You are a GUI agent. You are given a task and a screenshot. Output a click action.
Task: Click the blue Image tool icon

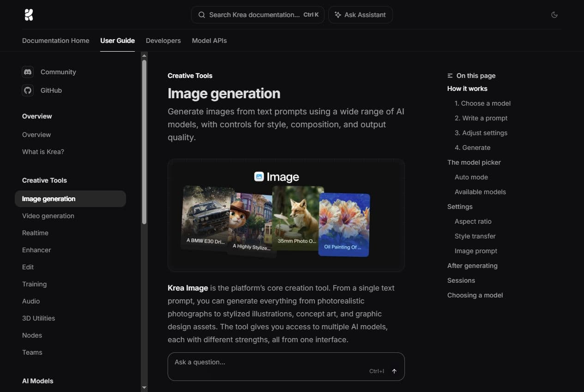259,177
